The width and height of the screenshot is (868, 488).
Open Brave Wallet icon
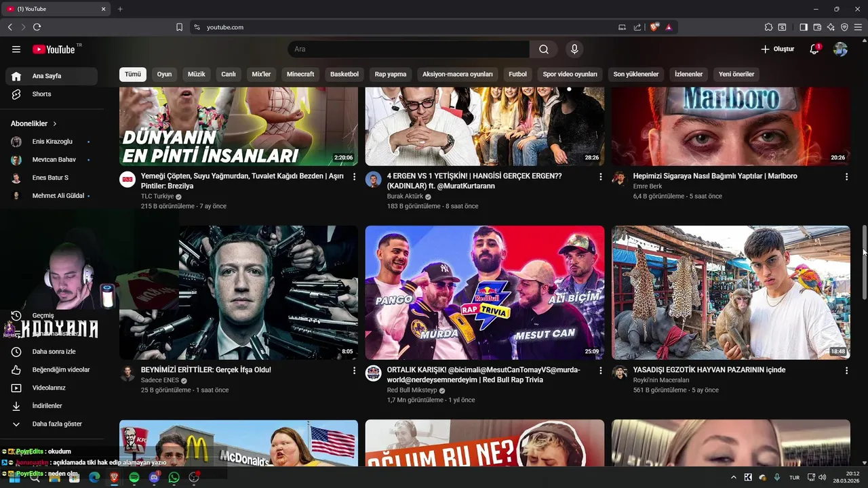tap(817, 27)
